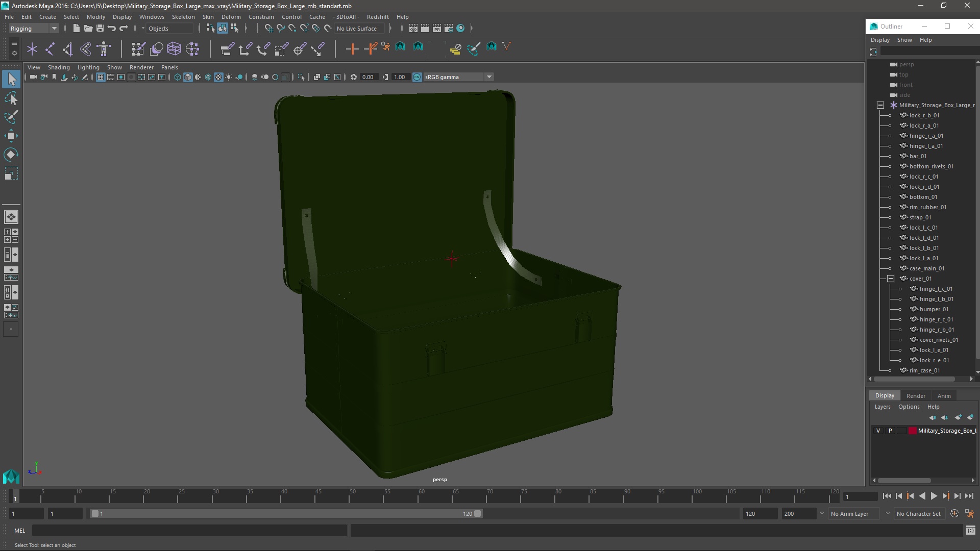Click the playback range slider bar
The image size is (980, 551).
(x=286, y=514)
